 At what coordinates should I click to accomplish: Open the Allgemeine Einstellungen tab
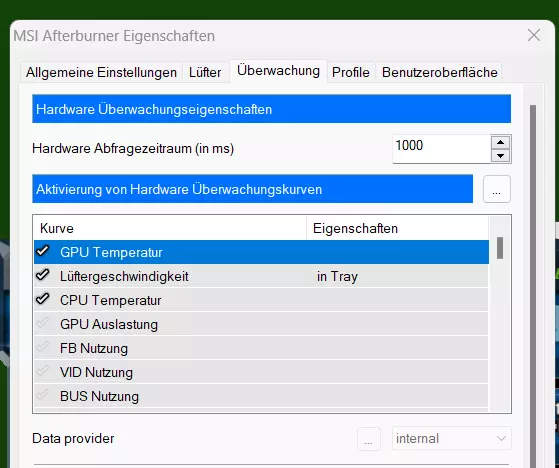pos(101,72)
